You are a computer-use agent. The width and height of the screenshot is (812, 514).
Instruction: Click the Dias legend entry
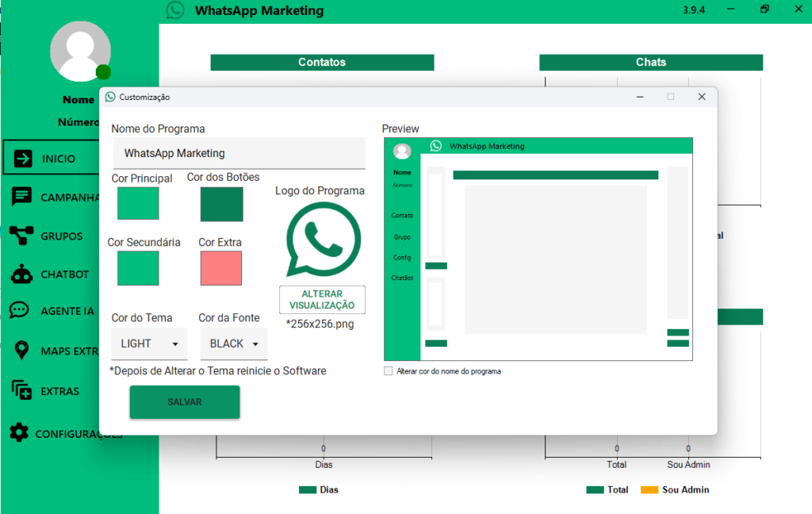click(319, 489)
